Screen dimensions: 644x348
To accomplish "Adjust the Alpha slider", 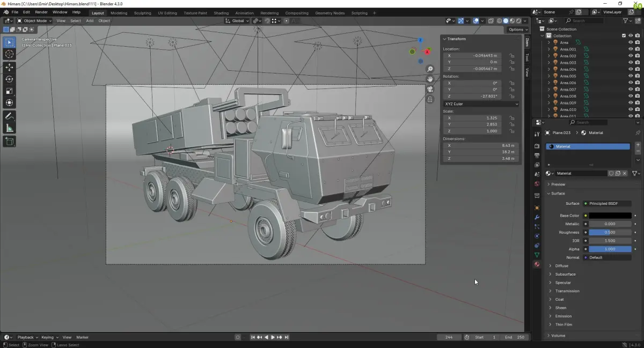I will coord(610,249).
